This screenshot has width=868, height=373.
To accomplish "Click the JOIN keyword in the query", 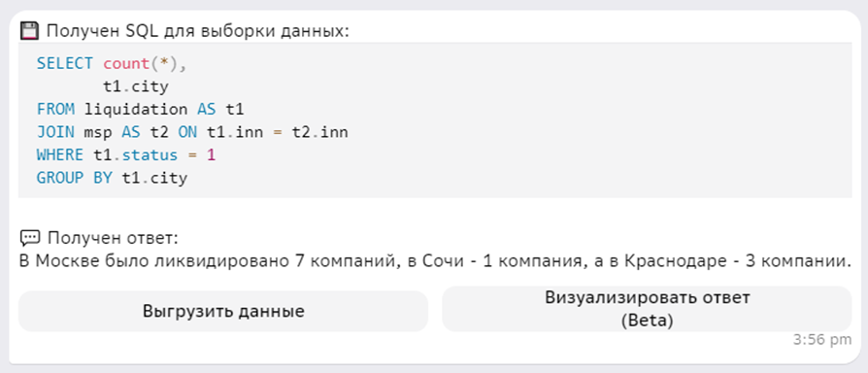I will pyautogui.click(x=55, y=132).
